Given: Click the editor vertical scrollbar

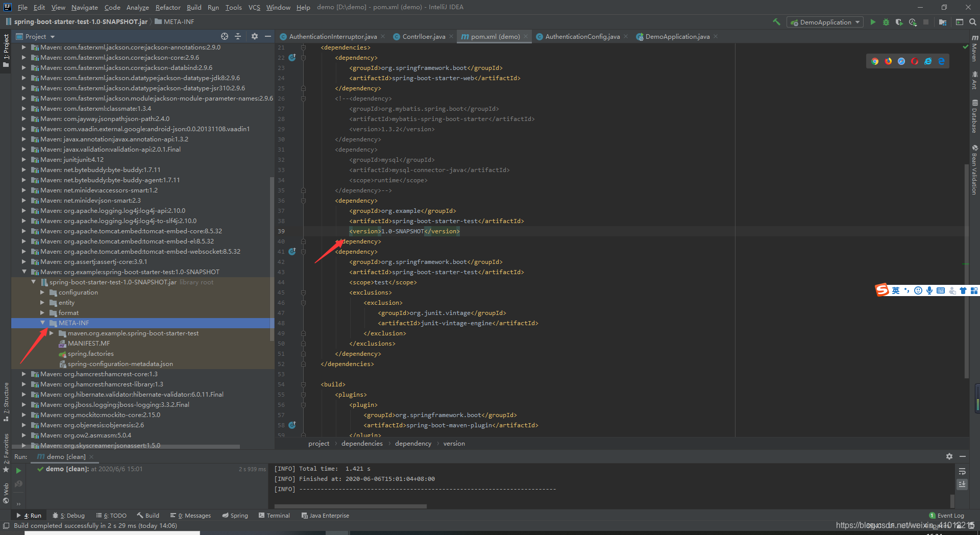Looking at the screenshot, I should pos(966,271).
